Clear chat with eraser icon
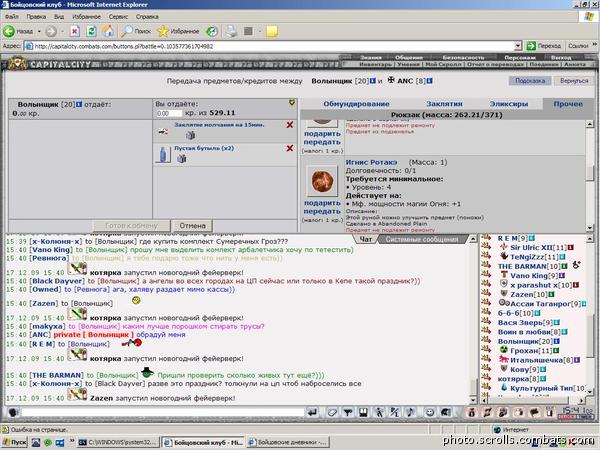 tap(332, 412)
